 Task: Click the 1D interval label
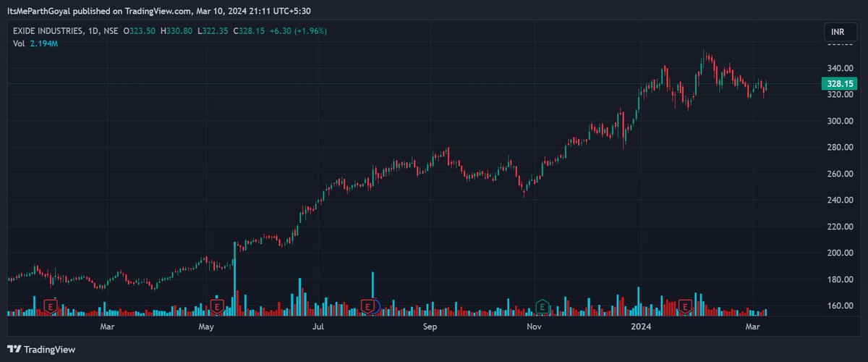point(93,32)
